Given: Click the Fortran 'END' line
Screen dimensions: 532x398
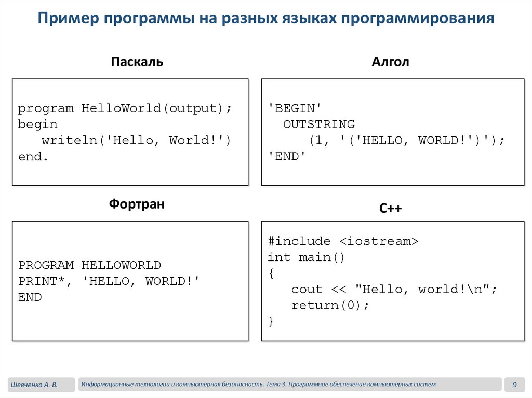Looking at the screenshot, I should [x=30, y=297].
